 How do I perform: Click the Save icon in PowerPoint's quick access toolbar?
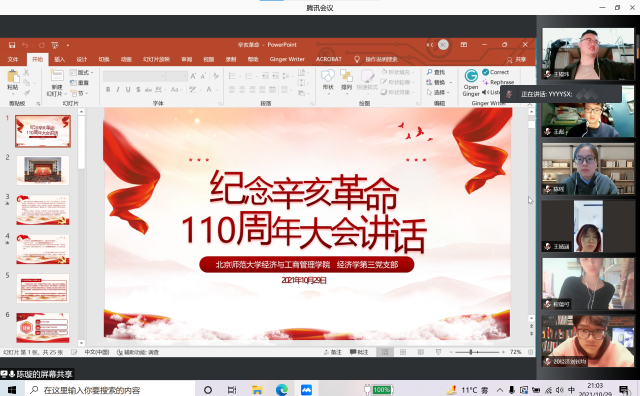pyautogui.click(x=12, y=45)
